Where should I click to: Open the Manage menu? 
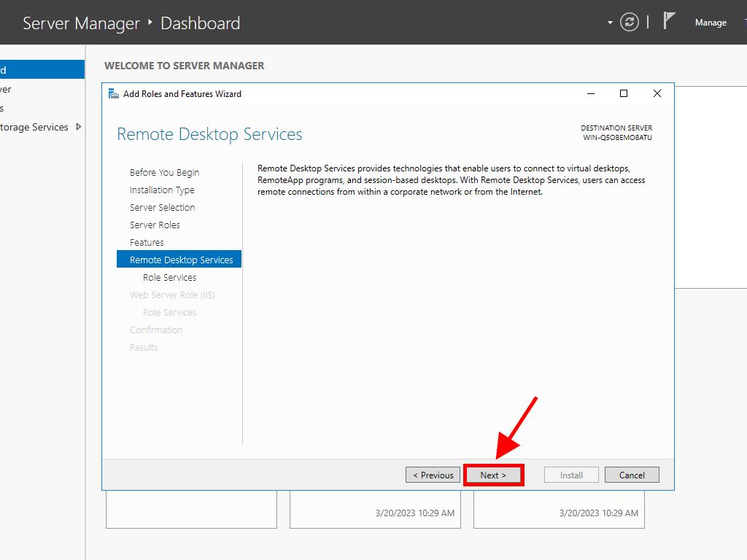click(710, 23)
